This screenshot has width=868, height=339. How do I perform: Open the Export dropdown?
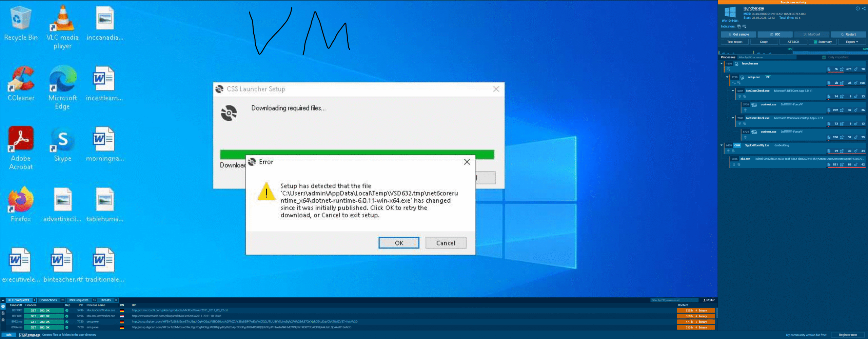pyautogui.click(x=852, y=42)
